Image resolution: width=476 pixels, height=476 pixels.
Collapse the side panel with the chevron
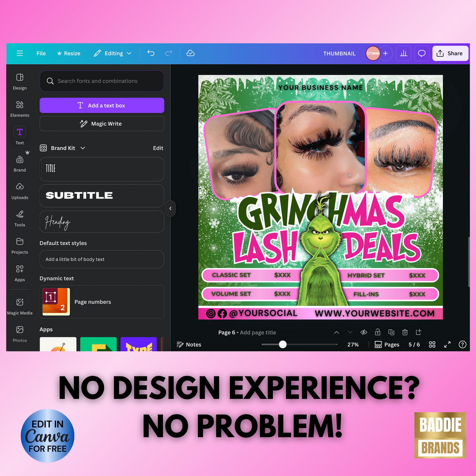[170, 208]
